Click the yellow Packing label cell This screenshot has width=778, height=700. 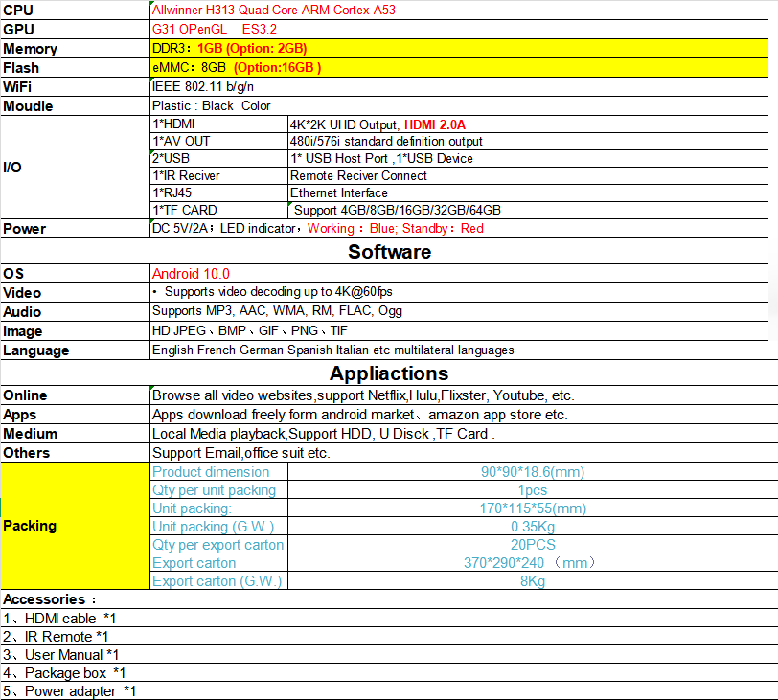tap(75, 526)
